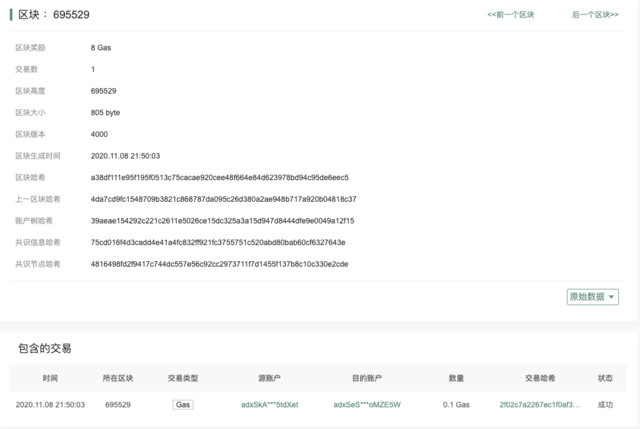640x429 pixels.
Task: Select account tree hash starting 39aeae154292
Action: 222,221
